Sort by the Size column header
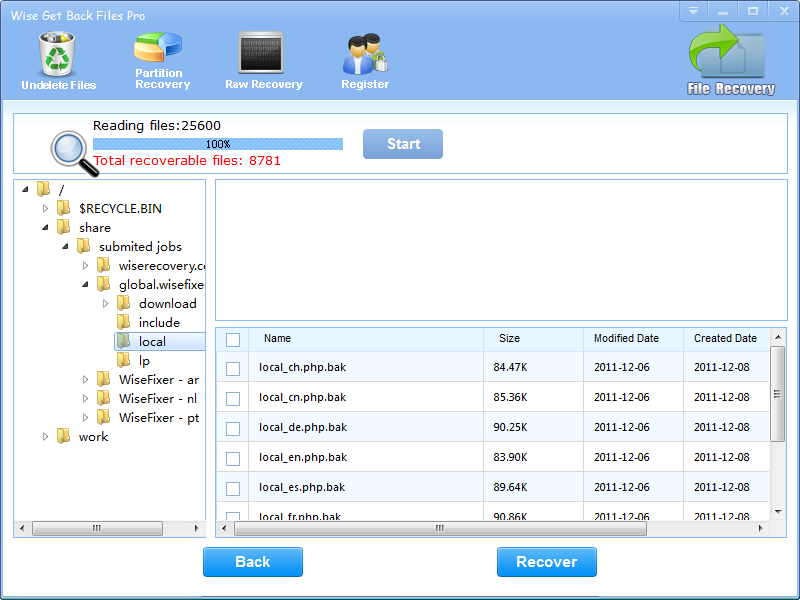This screenshot has height=600, width=800. tap(533, 339)
